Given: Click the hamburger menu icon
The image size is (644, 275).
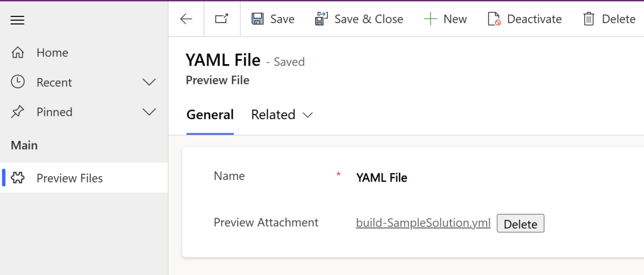Looking at the screenshot, I should tap(18, 21).
